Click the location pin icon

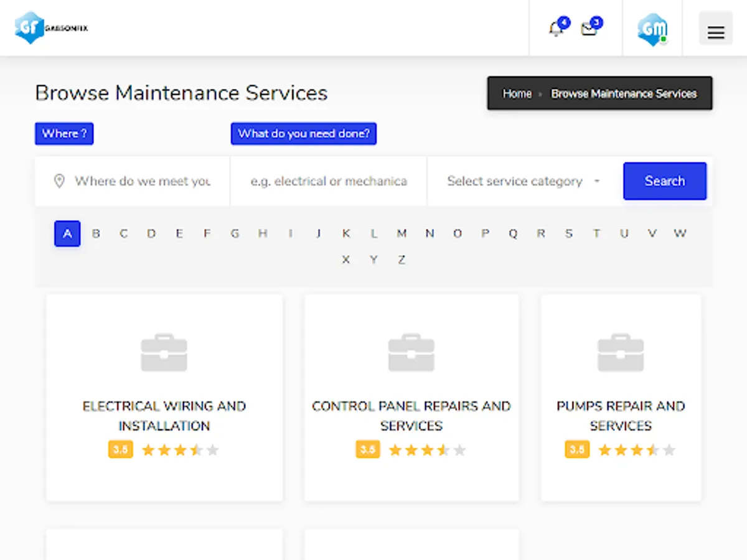tap(59, 181)
